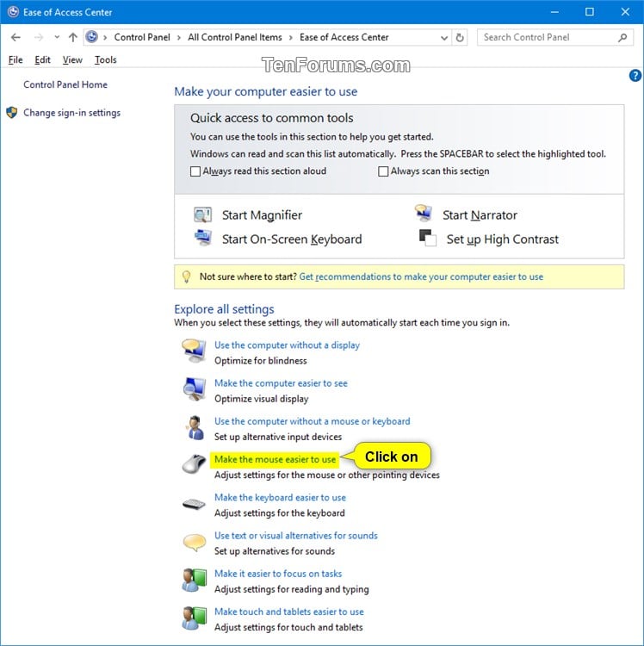644x646 pixels.
Task: Click icon for touch and tablets
Action: [x=194, y=618]
